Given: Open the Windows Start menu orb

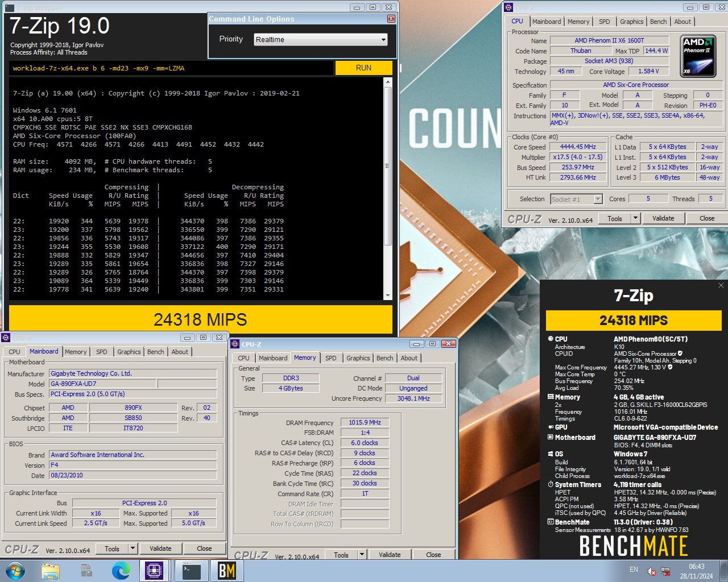Looking at the screenshot, I should pyautogui.click(x=15, y=571).
